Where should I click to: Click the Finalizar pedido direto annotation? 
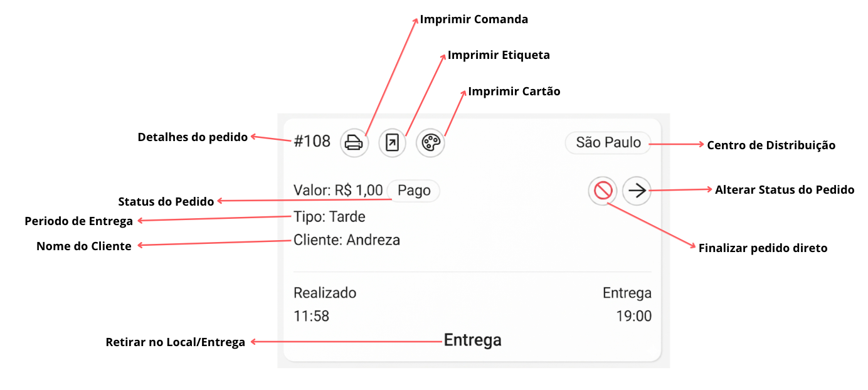[x=763, y=248]
